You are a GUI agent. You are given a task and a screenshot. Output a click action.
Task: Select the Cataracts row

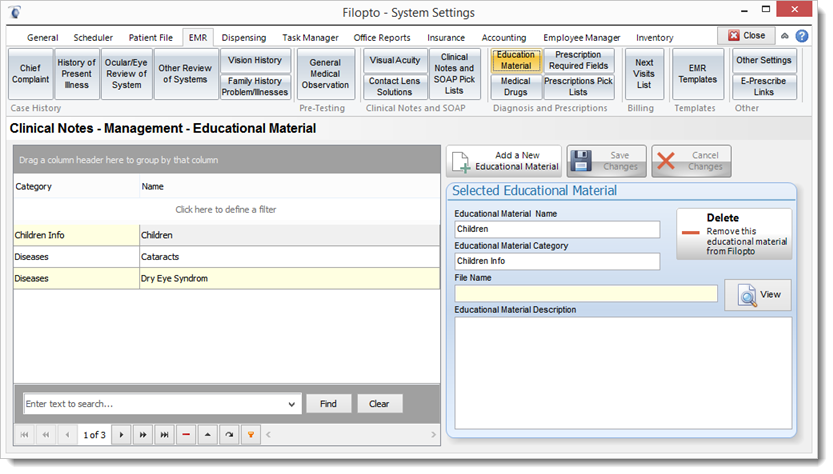coord(227,257)
